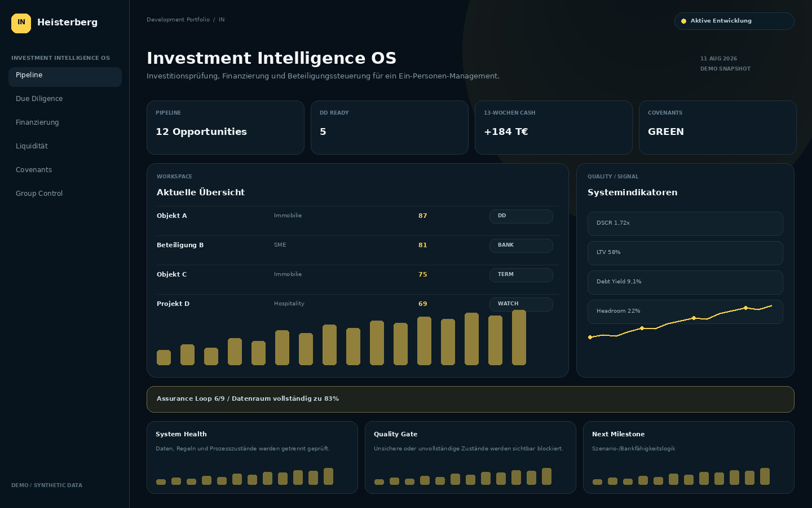Click the TERM status tag
Screen dimensions: 812x508
coord(521,275)
